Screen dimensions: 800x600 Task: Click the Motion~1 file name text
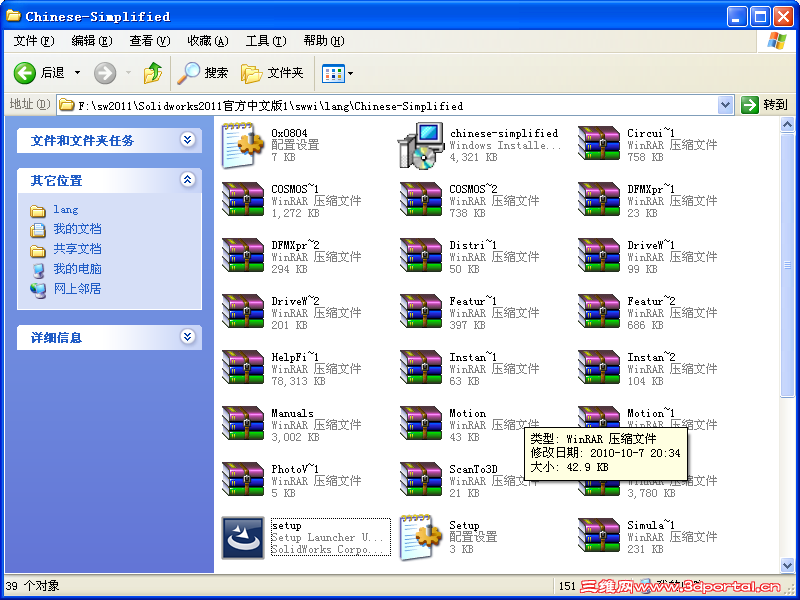pyautogui.click(x=651, y=413)
